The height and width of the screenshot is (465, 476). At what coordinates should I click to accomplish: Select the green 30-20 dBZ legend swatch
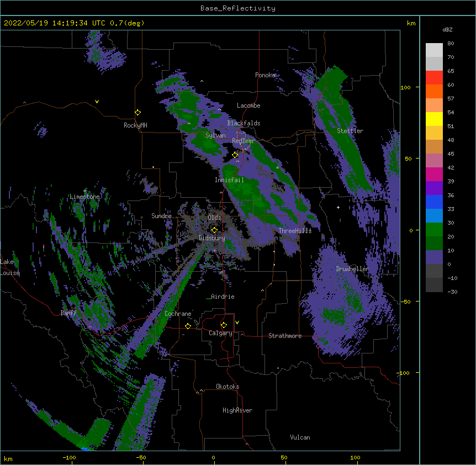434,230
